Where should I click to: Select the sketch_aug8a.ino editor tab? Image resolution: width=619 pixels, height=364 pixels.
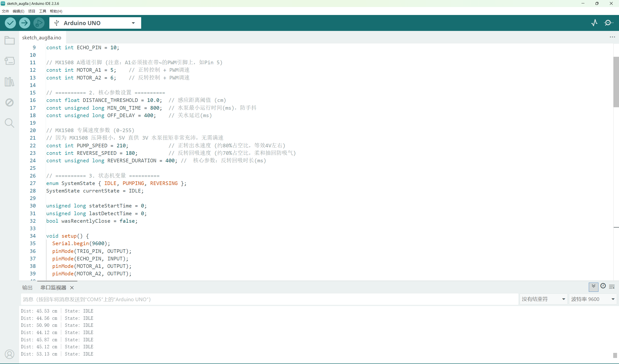(42, 37)
